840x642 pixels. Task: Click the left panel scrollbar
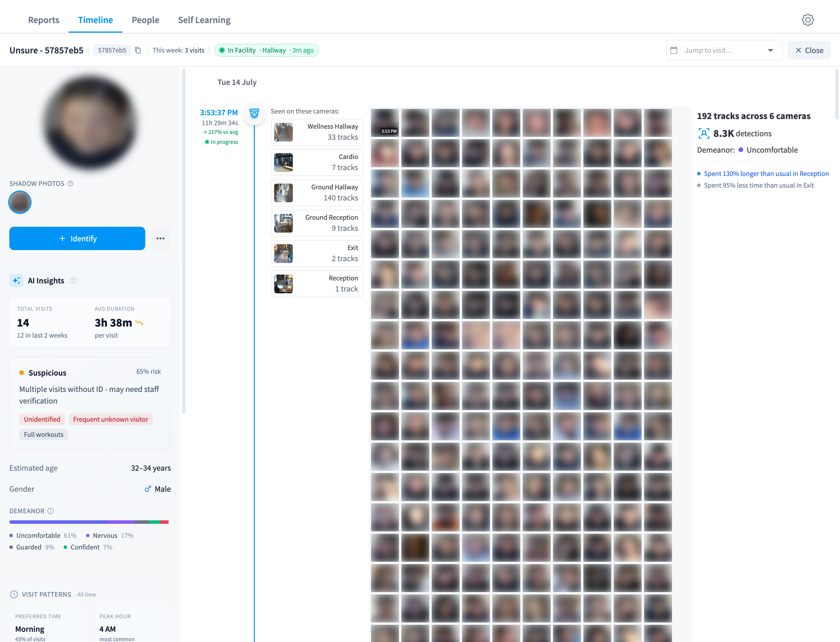pyautogui.click(x=184, y=241)
